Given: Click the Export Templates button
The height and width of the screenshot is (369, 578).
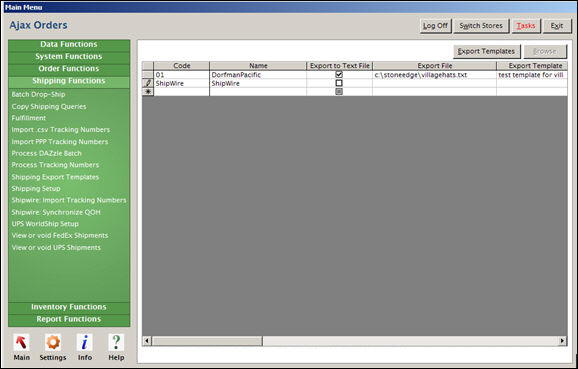Looking at the screenshot, I should (x=487, y=51).
